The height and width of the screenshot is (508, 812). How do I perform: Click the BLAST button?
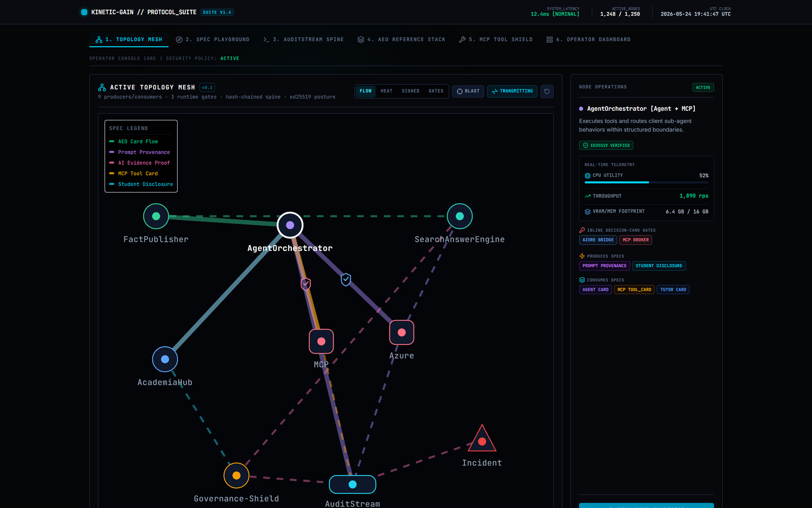pos(468,91)
